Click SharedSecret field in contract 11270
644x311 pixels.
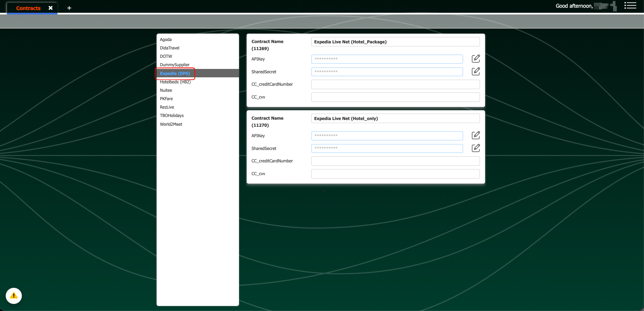(387, 148)
